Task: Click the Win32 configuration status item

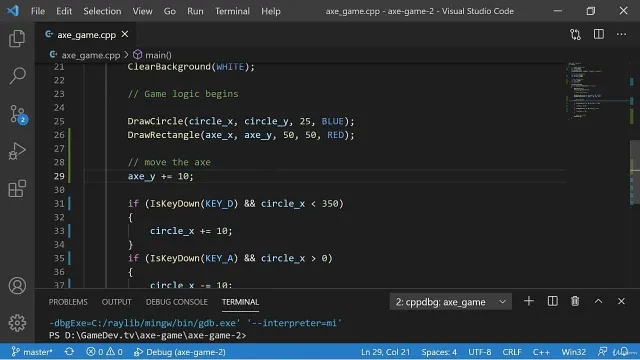Action: [x=573, y=352]
